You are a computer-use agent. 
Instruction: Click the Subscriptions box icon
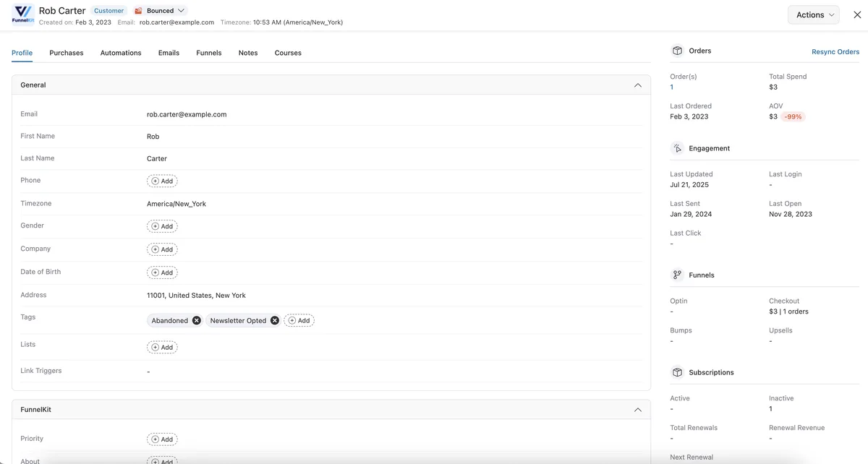click(x=677, y=372)
